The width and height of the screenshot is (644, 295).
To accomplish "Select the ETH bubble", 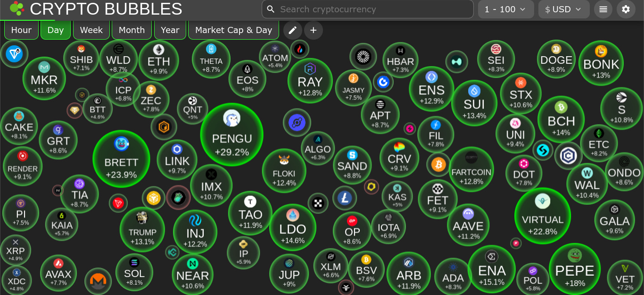I will (x=159, y=60).
